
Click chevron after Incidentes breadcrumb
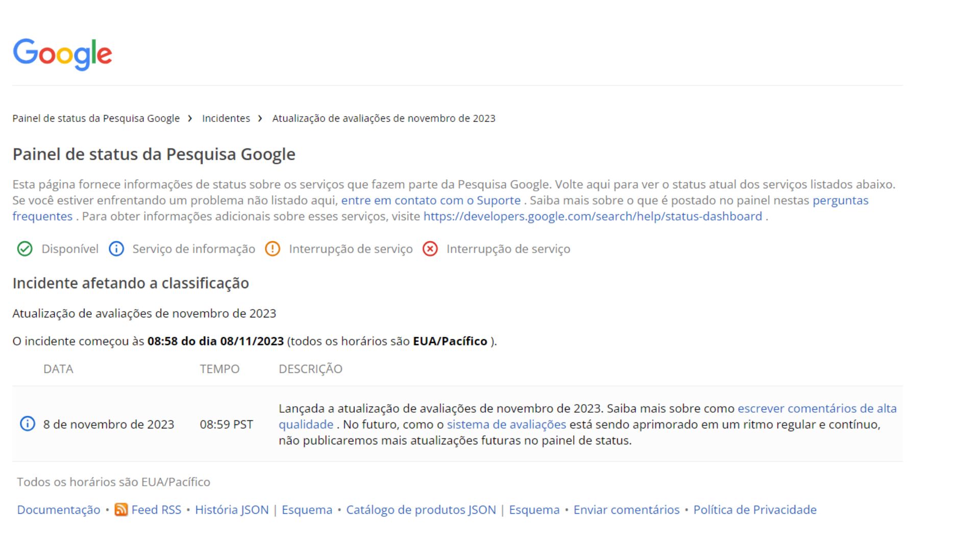(260, 118)
